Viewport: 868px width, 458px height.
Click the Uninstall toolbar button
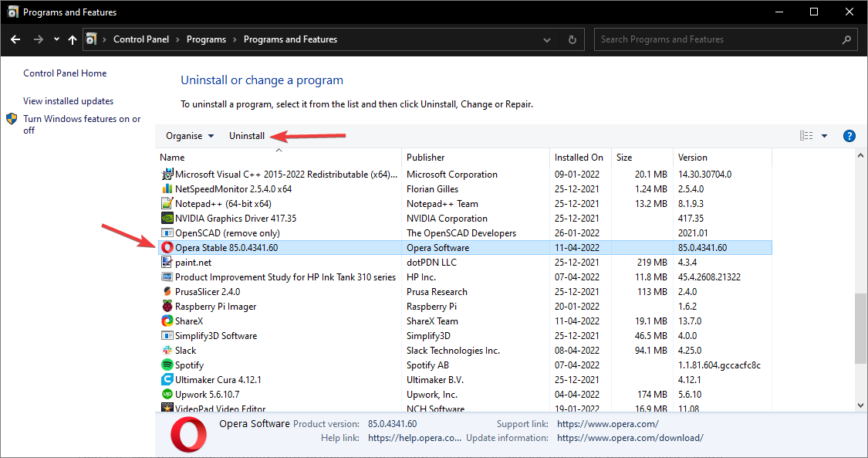[247, 136]
